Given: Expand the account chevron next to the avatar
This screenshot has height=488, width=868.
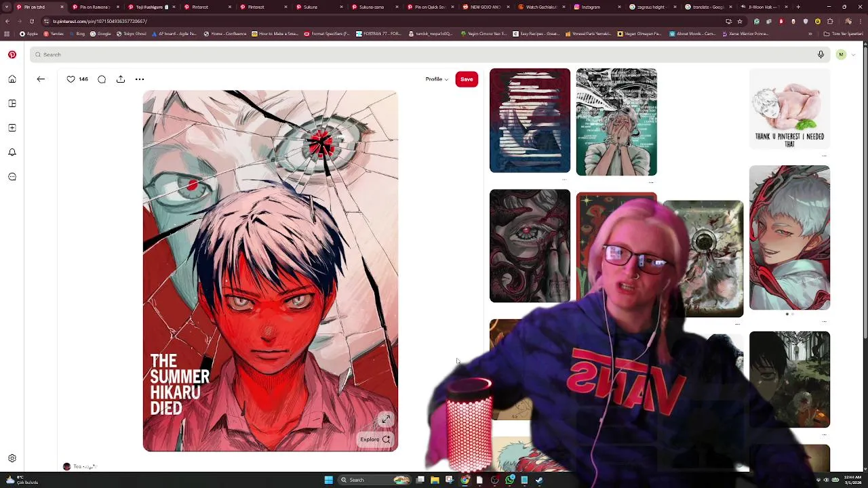Looking at the screenshot, I should click(853, 55).
